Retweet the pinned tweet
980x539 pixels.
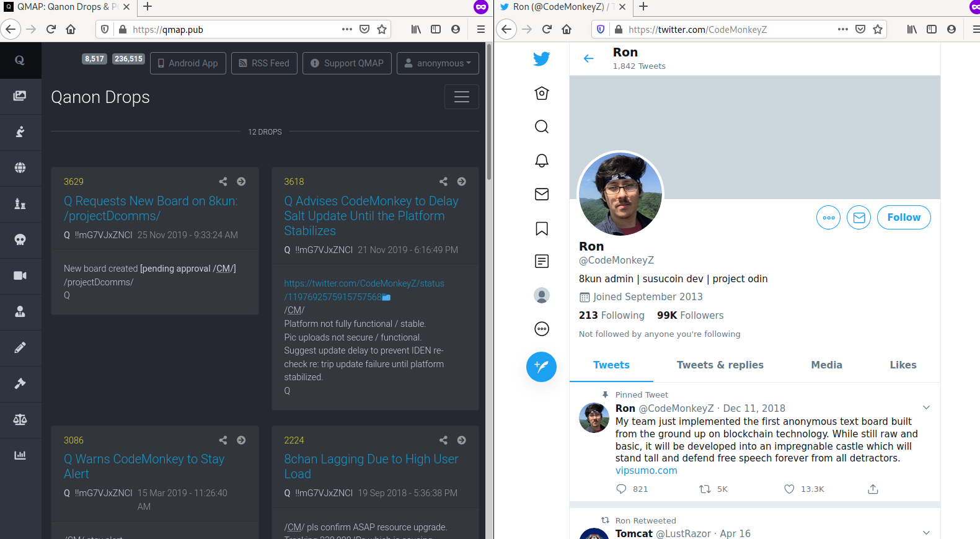click(705, 489)
